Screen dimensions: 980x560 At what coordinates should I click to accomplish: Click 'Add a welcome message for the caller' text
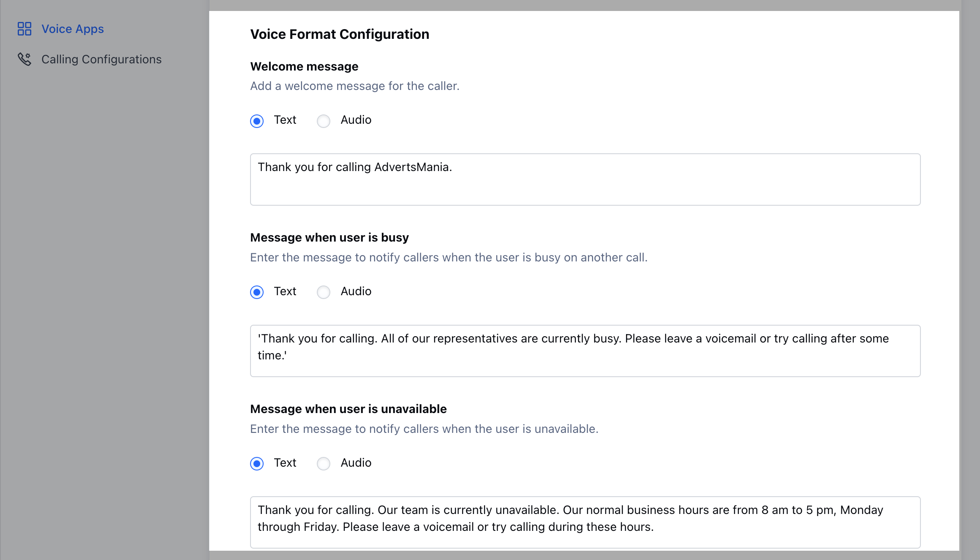pos(354,86)
